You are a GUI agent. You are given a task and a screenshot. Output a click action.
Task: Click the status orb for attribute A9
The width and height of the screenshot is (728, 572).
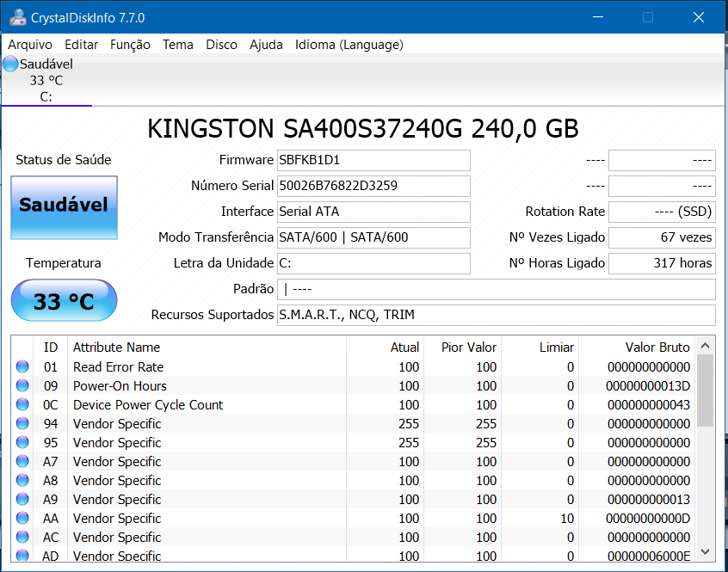click(22, 499)
